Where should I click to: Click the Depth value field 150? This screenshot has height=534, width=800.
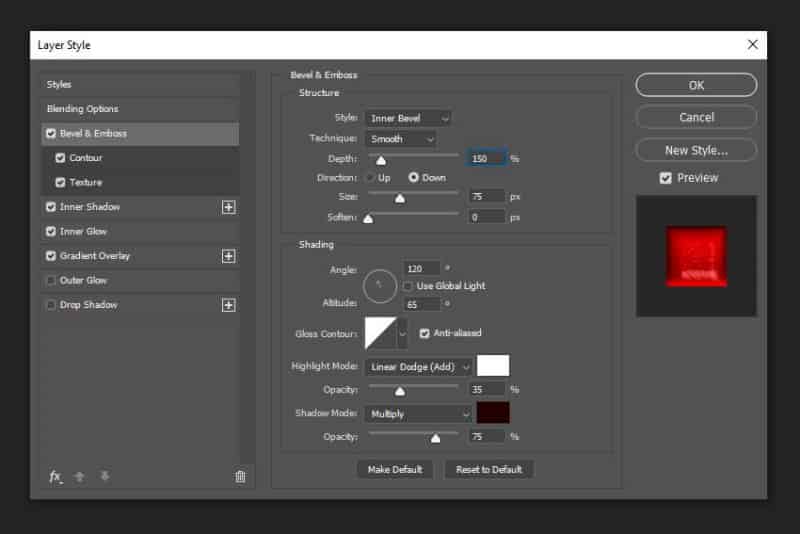click(486, 159)
